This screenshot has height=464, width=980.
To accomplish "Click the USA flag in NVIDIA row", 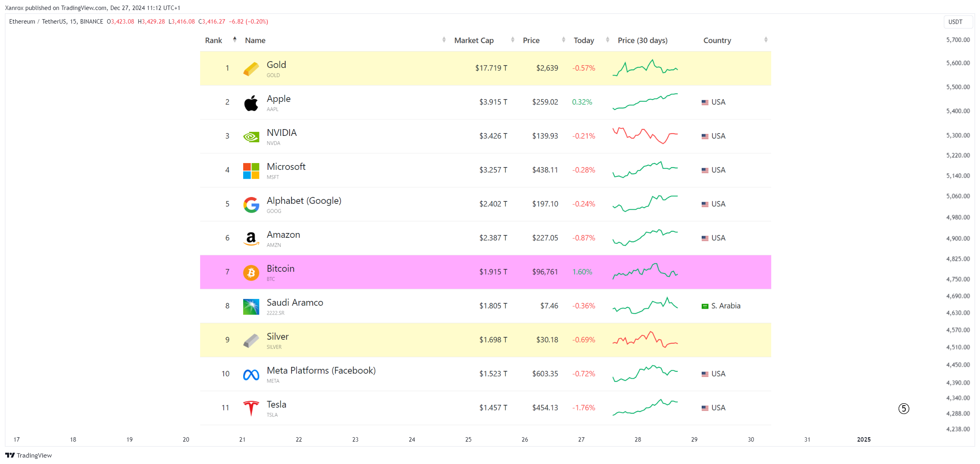I will 705,136.
